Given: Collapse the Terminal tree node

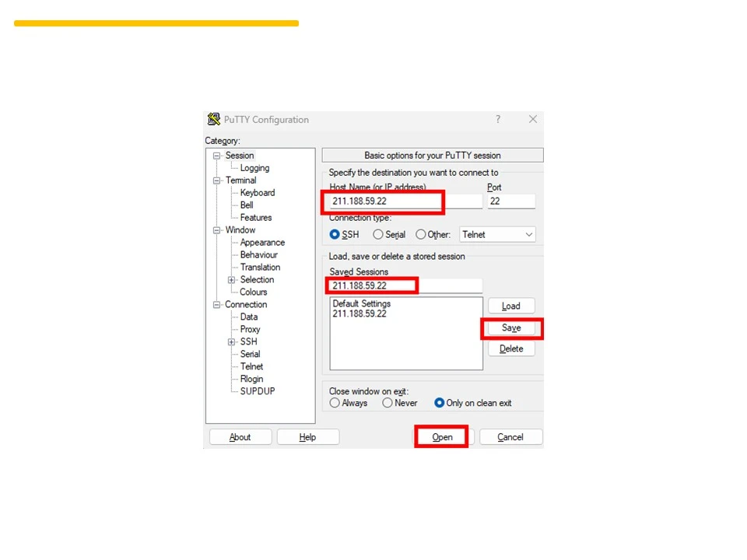Looking at the screenshot, I should [217, 180].
